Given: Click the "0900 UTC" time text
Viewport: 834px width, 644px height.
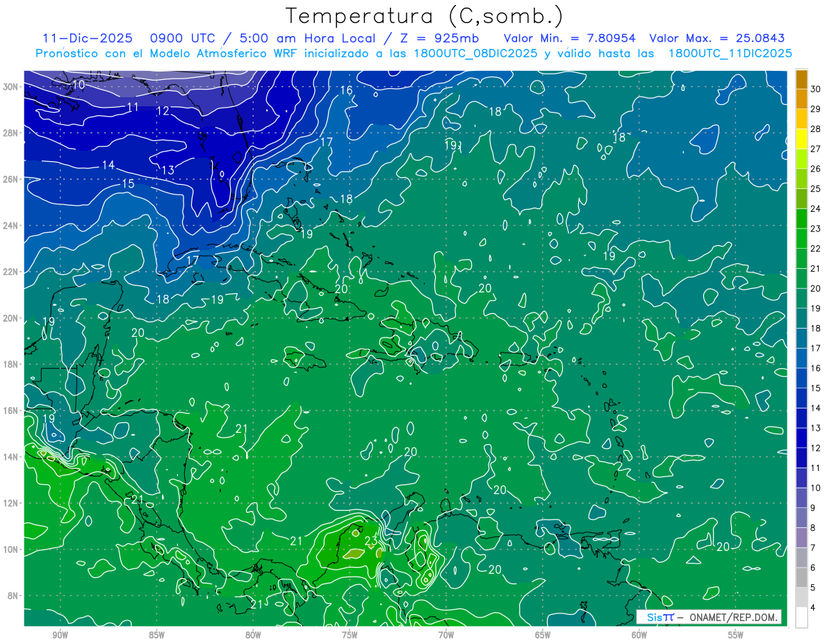Looking at the screenshot, I should pyautogui.click(x=183, y=38).
